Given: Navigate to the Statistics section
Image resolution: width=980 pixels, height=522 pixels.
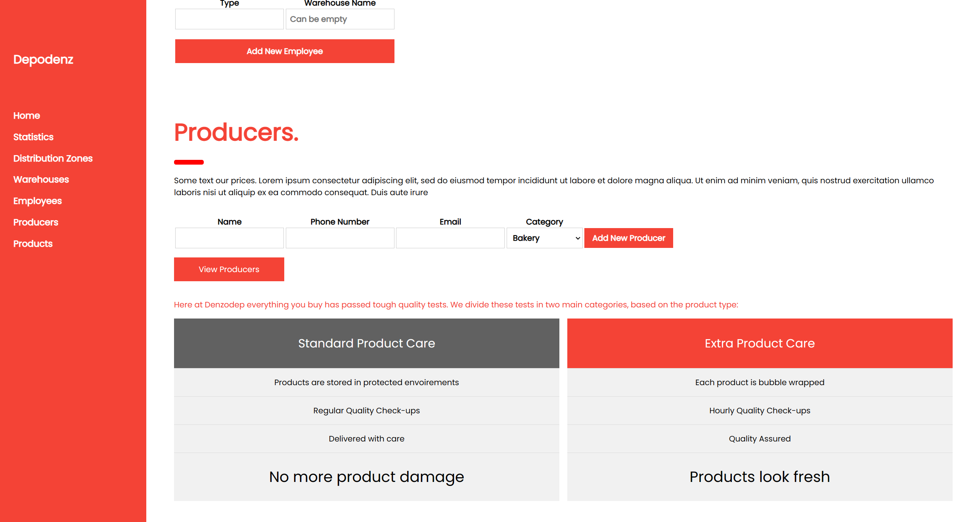Looking at the screenshot, I should click(x=33, y=137).
